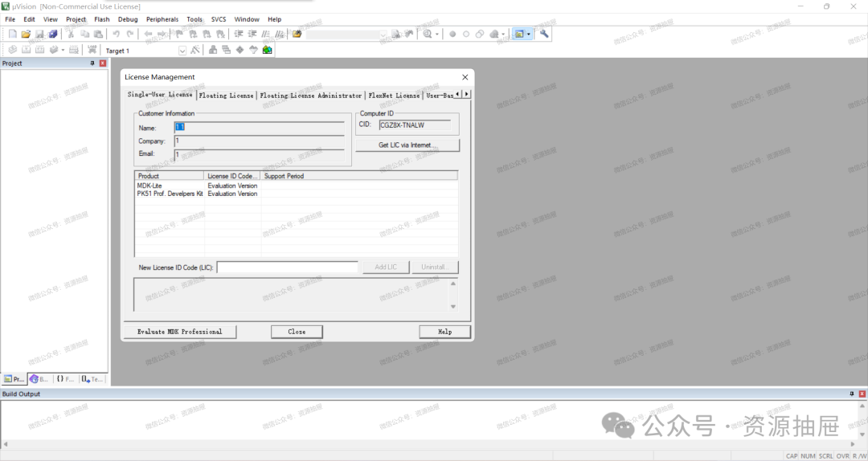Click the Close button in dialog

[x=297, y=332]
